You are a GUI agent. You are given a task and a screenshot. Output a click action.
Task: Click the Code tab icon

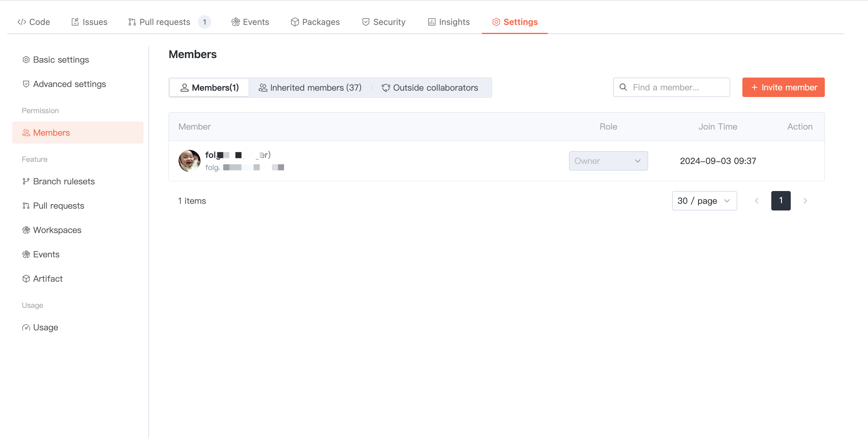pos(22,22)
